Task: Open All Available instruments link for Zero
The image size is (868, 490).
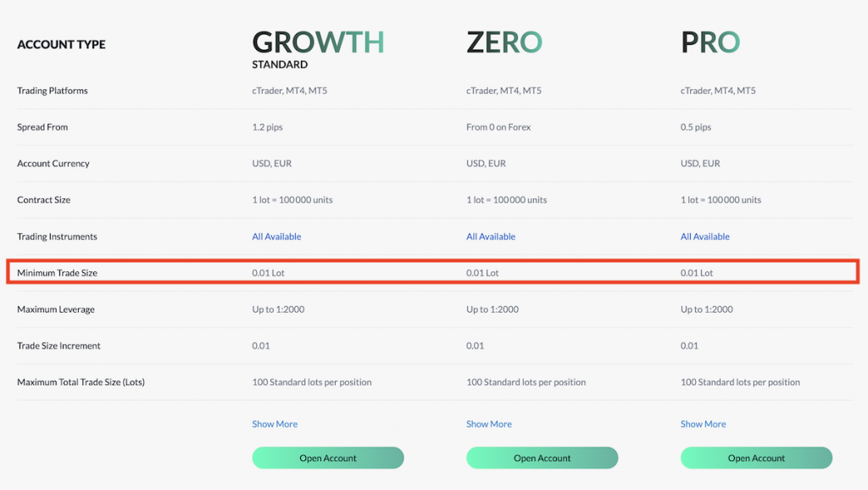Action: click(491, 237)
